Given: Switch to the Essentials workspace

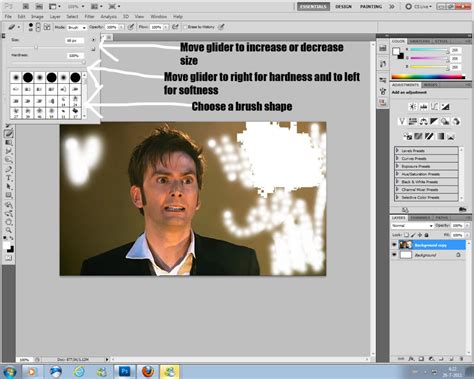Looking at the screenshot, I should 313,7.
